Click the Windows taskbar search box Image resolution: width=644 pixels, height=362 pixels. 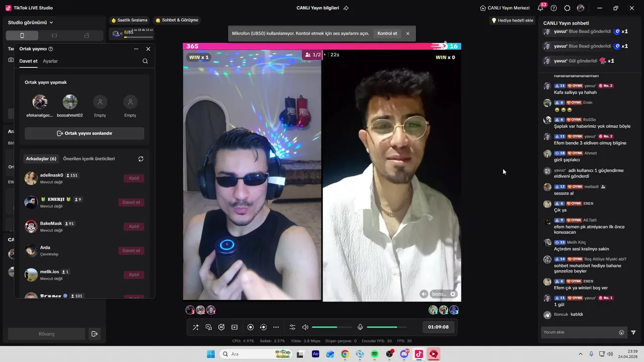click(x=256, y=354)
